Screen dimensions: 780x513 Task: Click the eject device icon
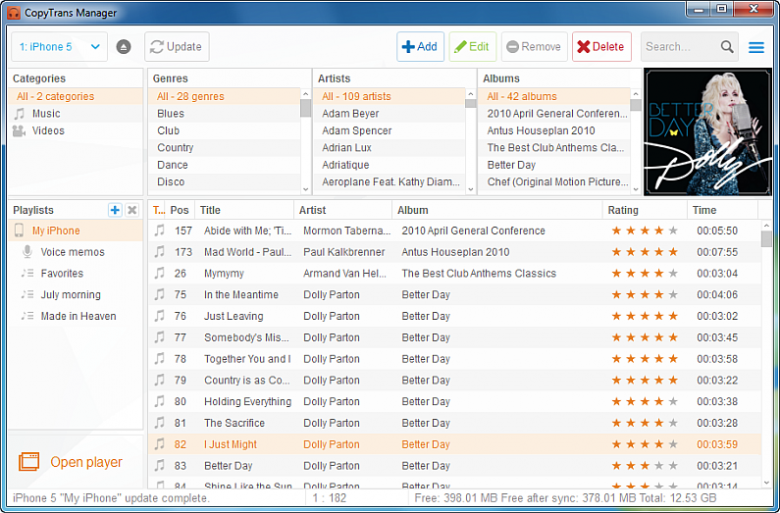tap(123, 47)
